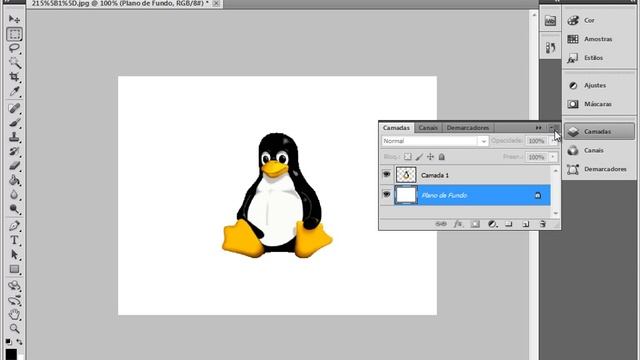This screenshot has height=360, width=640.
Task: Create a new layer
Action: pos(526,224)
